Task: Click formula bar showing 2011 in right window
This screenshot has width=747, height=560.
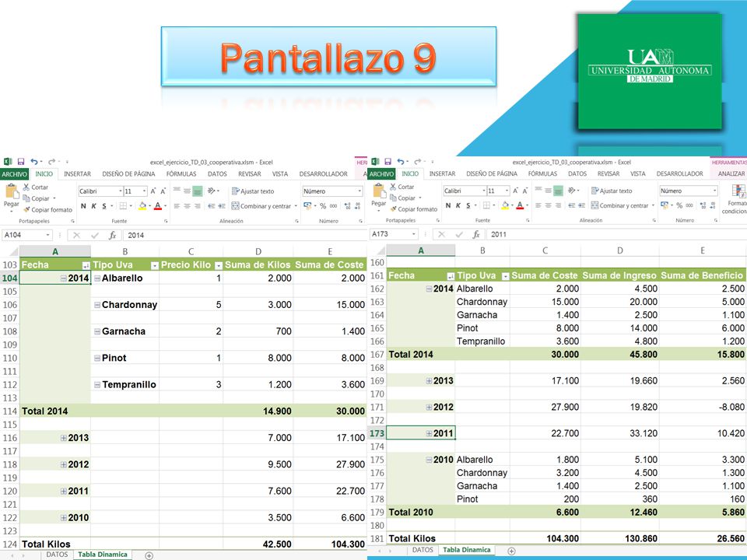Action: pos(617,234)
